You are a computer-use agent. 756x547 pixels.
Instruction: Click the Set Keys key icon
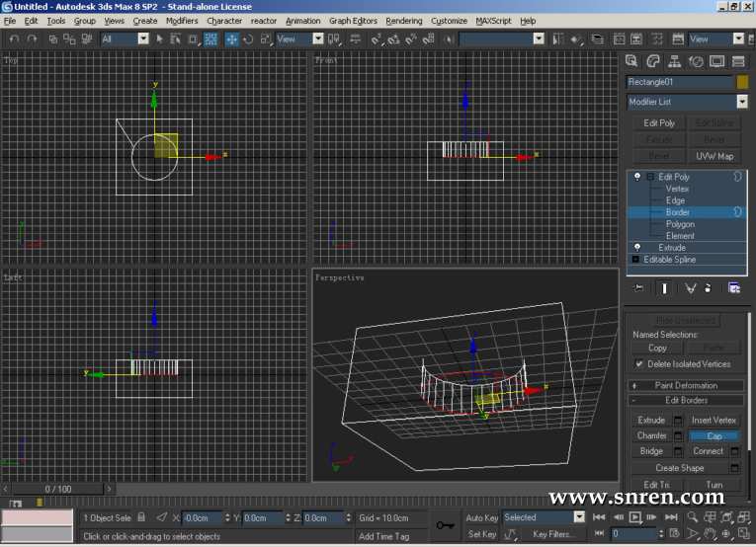coord(445,525)
